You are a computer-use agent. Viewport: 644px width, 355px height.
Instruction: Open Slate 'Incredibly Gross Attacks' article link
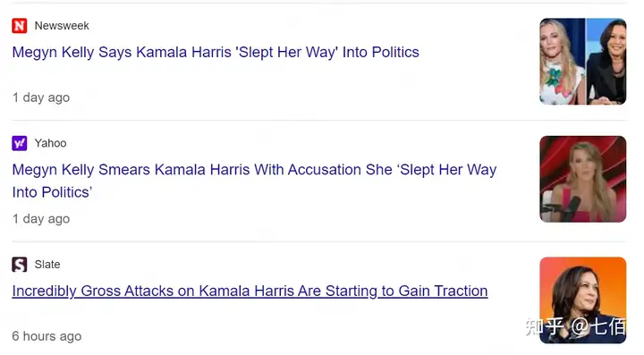tap(250, 291)
